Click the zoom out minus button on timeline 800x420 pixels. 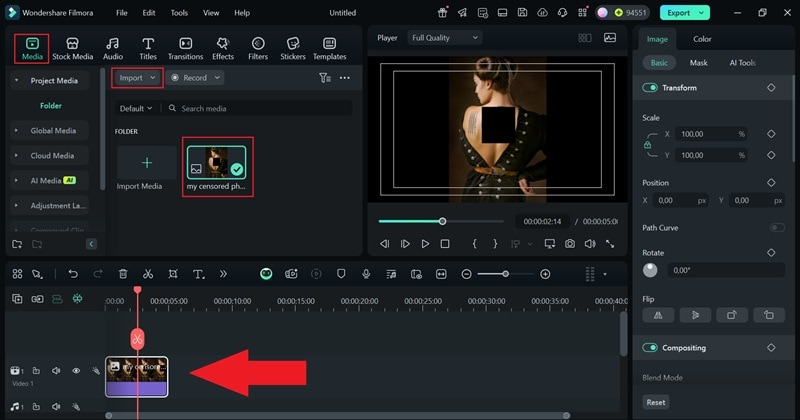tap(466, 274)
